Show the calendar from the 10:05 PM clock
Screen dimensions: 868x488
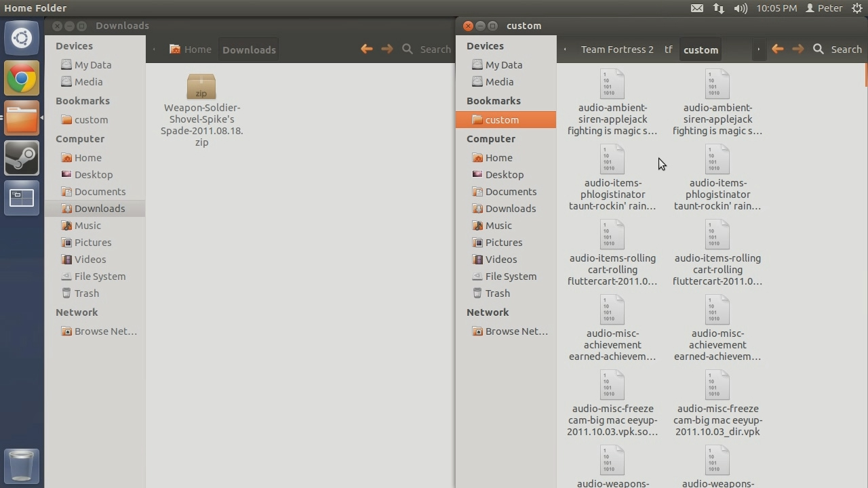(776, 8)
